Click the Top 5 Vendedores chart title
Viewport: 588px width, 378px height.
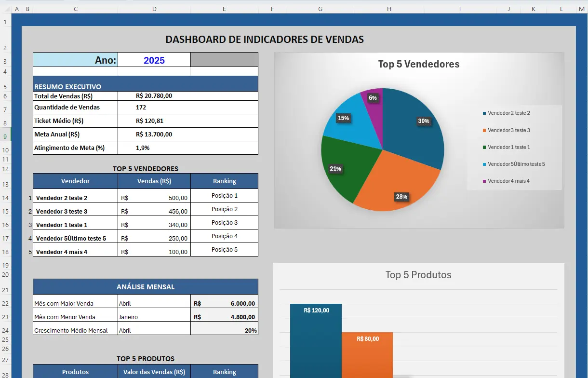pos(418,64)
